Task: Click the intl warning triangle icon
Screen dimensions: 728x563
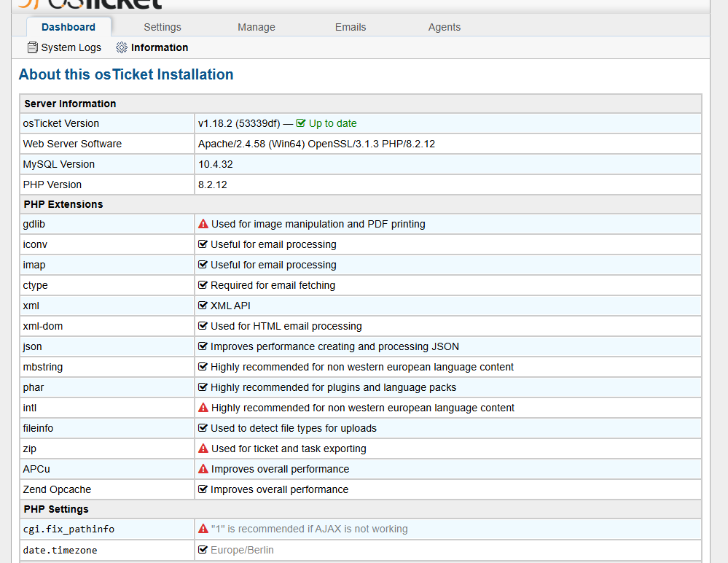Action: (203, 408)
